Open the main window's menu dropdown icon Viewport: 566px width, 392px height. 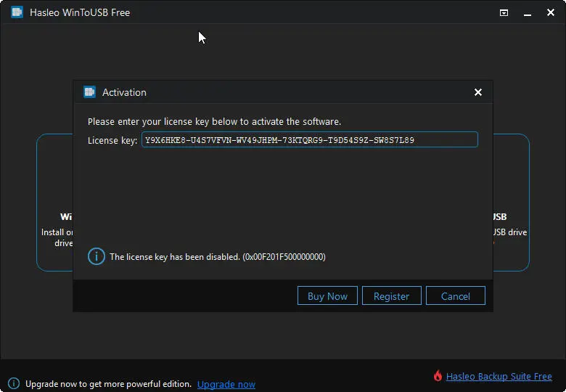click(x=504, y=13)
